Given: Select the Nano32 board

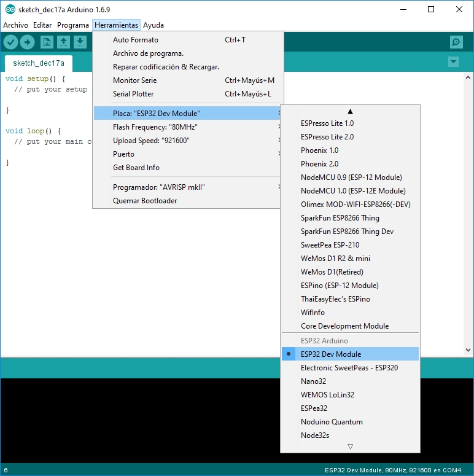Looking at the screenshot, I should [x=350, y=381].
